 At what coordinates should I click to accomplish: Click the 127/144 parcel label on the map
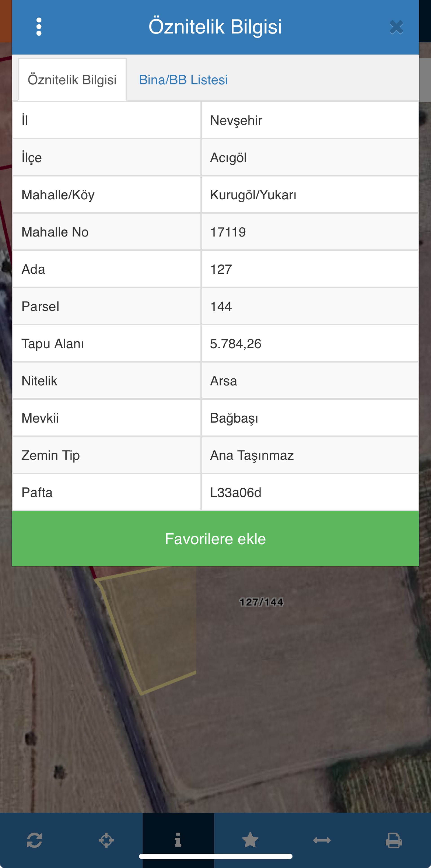pyautogui.click(x=261, y=602)
